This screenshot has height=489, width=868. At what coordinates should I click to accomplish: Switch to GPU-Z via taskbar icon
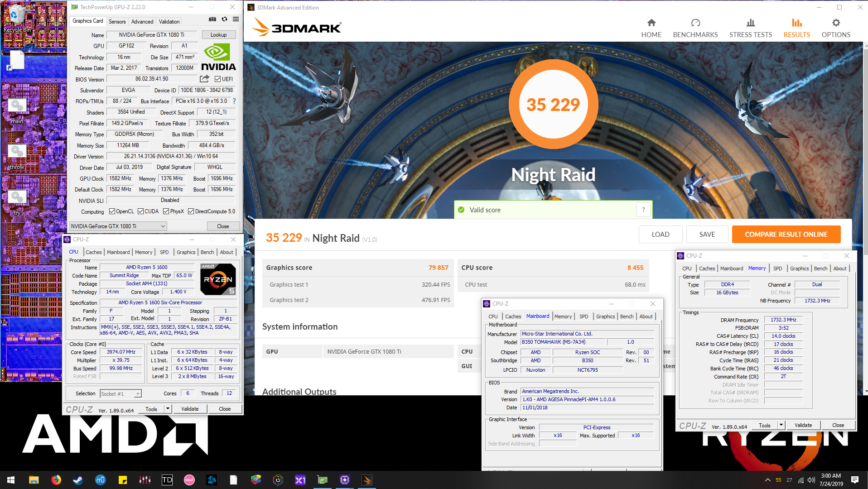pos(323,480)
